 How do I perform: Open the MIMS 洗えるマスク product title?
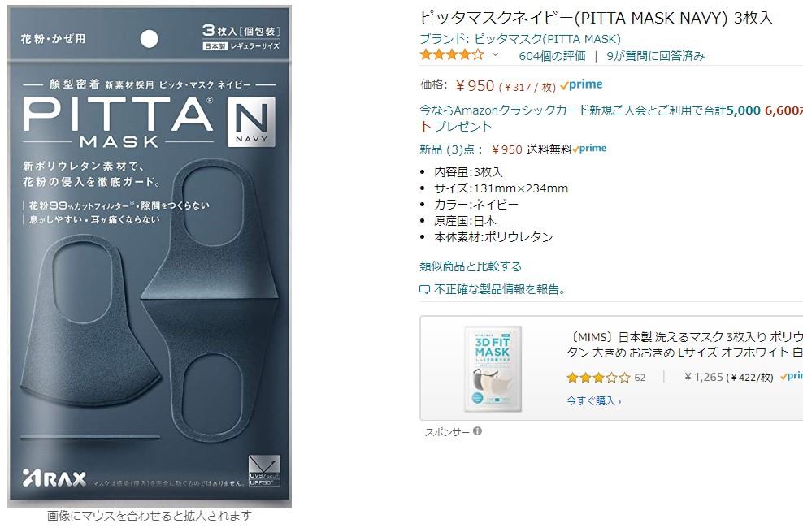[x=684, y=344]
